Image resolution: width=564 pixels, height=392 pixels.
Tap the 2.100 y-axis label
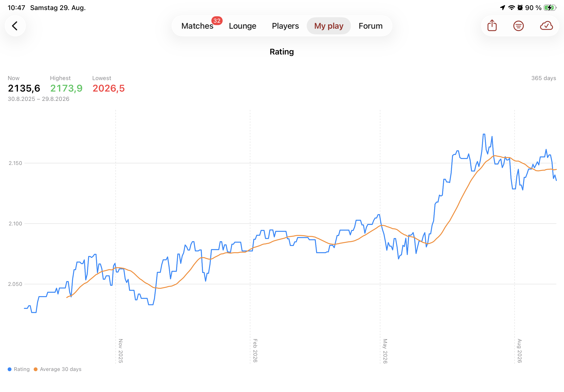[x=15, y=223]
